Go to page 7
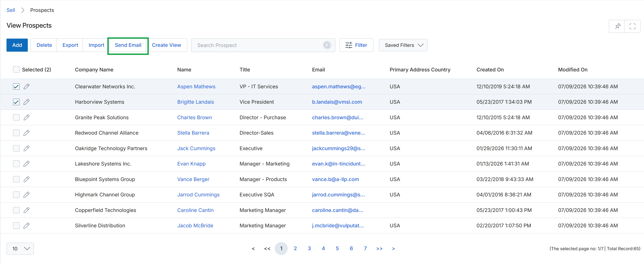Image resolution: width=644 pixels, height=264 pixels. tap(365, 248)
